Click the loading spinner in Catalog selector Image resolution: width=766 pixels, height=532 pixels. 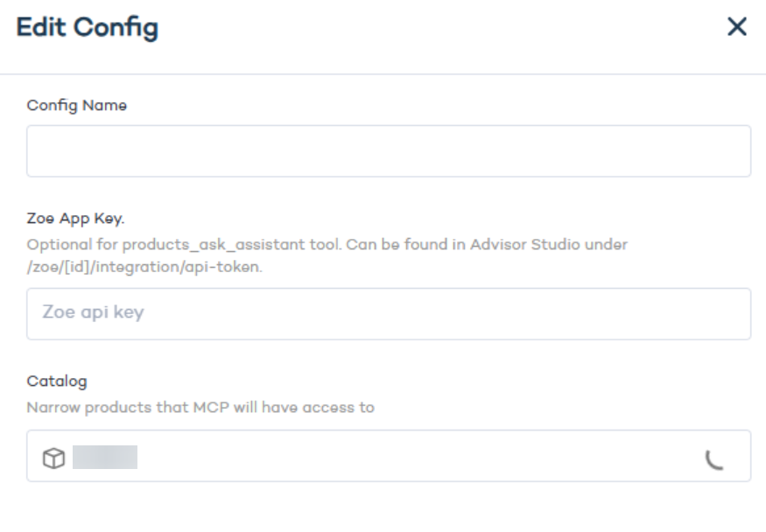pyautogui.click(x=714, y=458)
